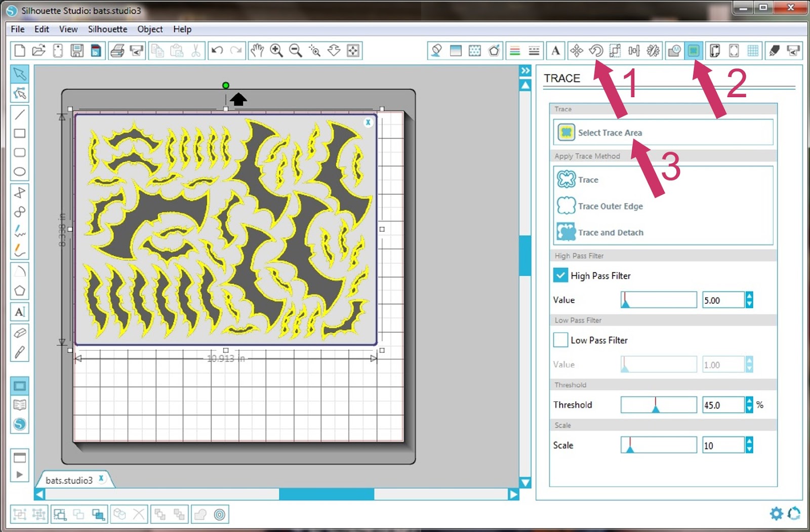Open the Grid settings window
This screenshot has height=532, width=810.
(753, 51)
